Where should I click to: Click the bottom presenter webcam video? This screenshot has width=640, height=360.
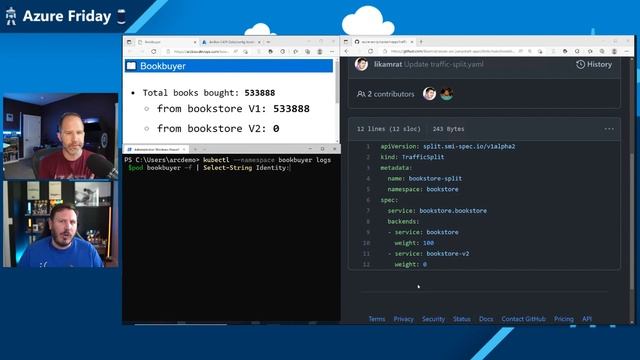[60, 224]
